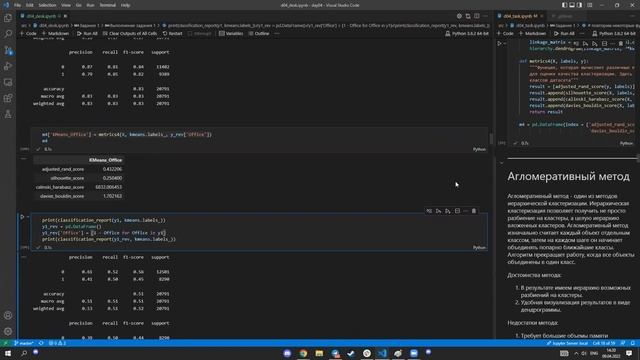
Task: Click adjusted_rand_score row in output table
Action: click(78, 169)
